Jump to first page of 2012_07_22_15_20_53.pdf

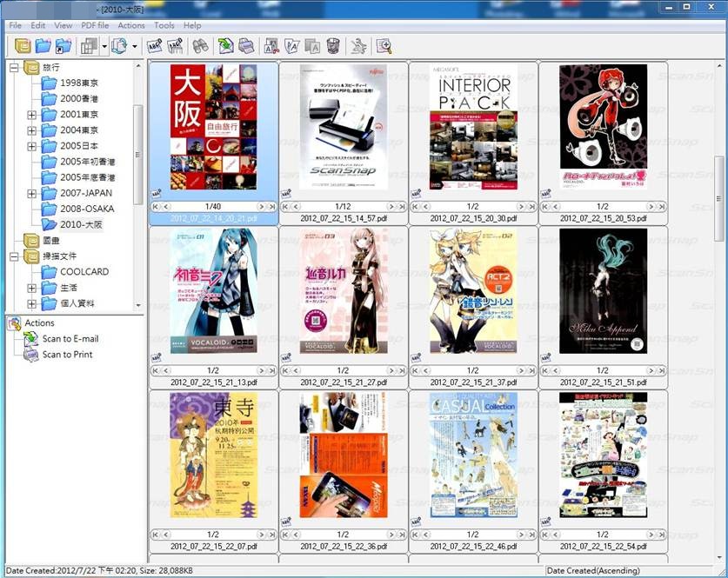(545, 207)
